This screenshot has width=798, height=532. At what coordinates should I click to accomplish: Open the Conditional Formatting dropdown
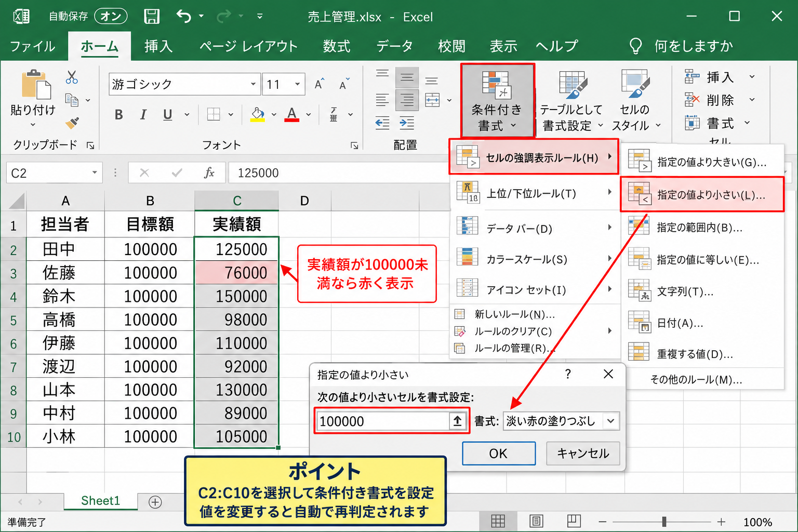coord(497,100)
